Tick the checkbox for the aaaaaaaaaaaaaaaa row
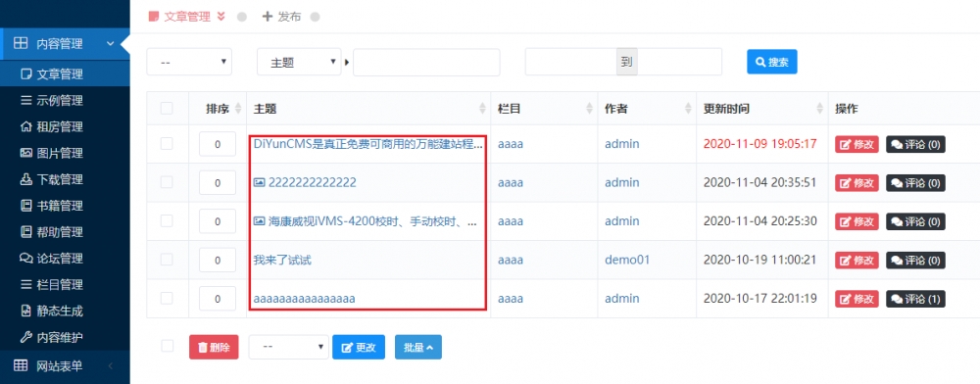The height and width of the screenshot is (384, 980). [167, 299]
